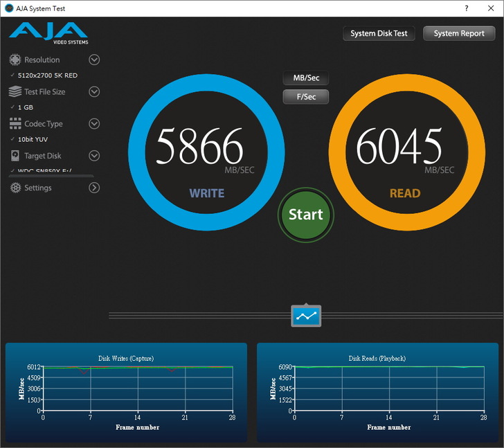The image size is (504, 448).
Task: Switch units to MB/Sec
Action: click(305, 78)
